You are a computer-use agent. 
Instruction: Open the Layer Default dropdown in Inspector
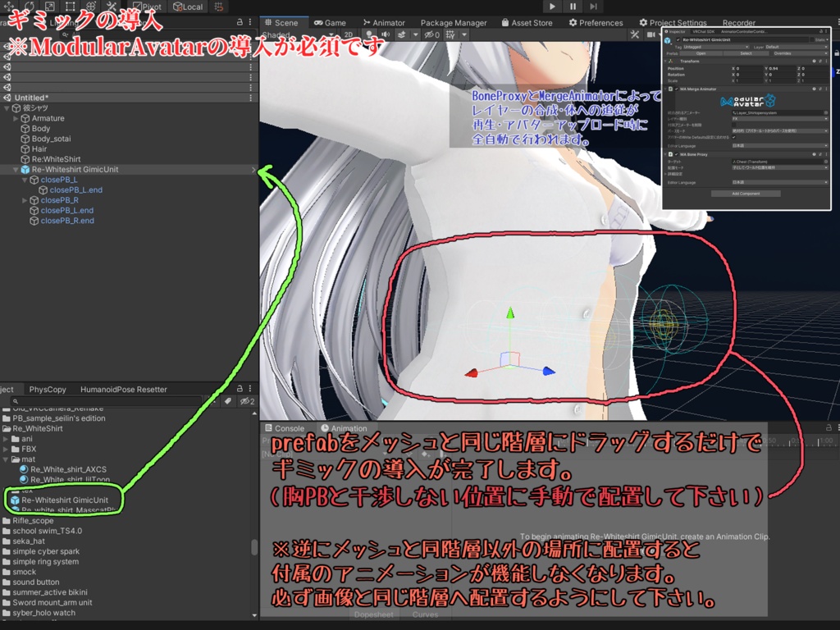(x=796, y=47)
